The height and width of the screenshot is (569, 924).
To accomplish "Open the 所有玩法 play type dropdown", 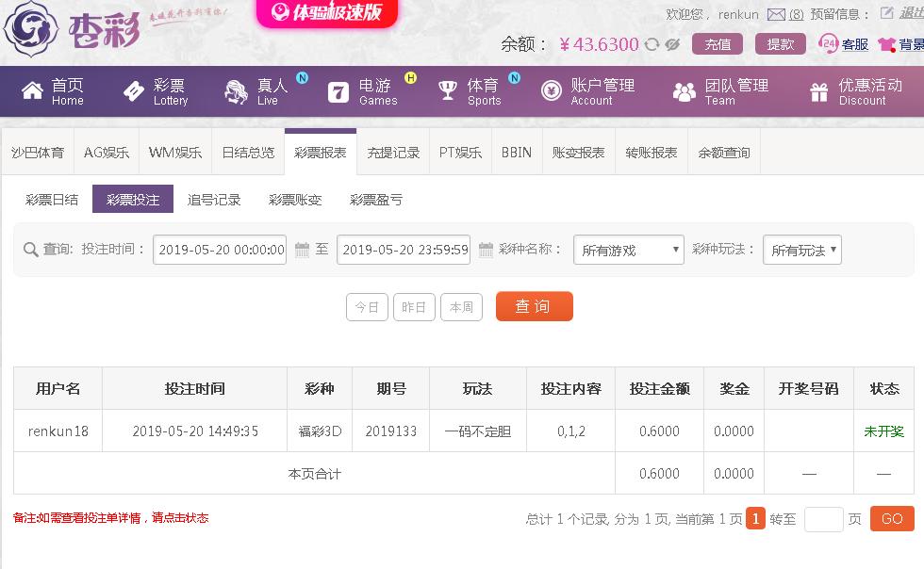I will (802, 250).
